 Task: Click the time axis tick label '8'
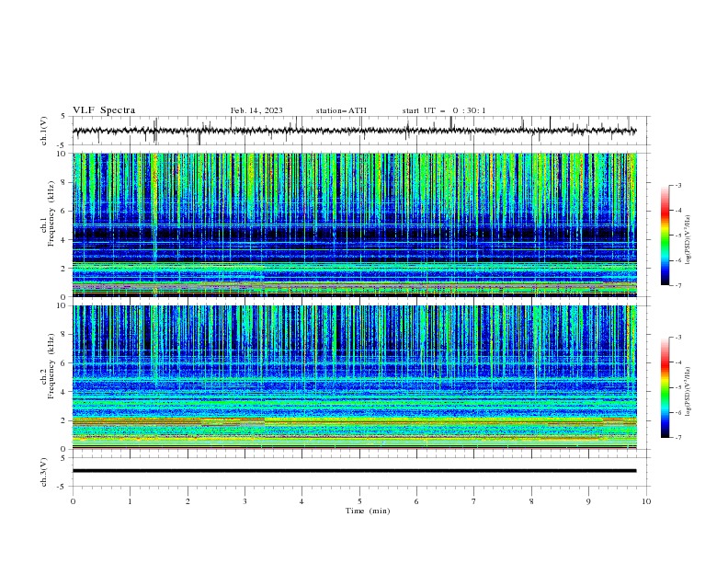(531, 501)
